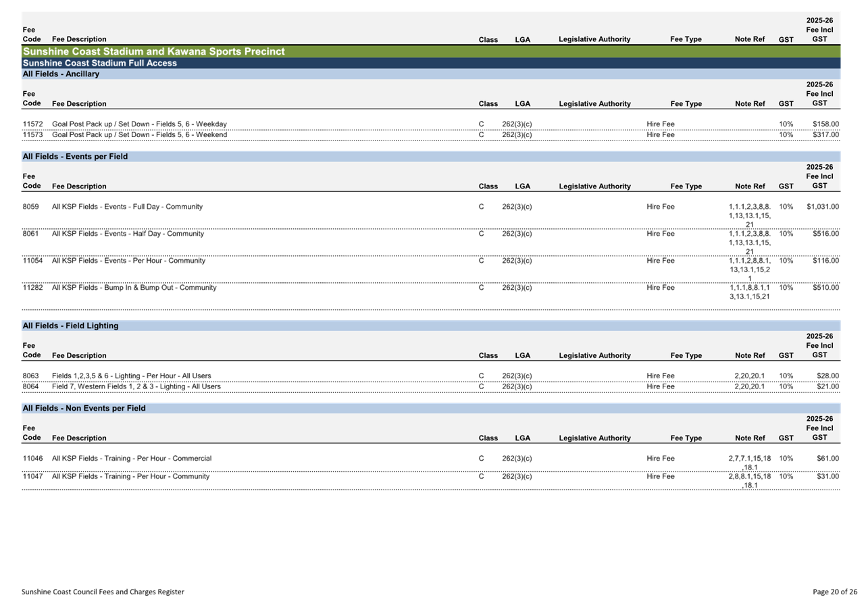Click the All Fields - Ancillary section header
Image resolution: width=868 pixels, height=614 pixels.
pyautogui.click(x=61, y=74)
